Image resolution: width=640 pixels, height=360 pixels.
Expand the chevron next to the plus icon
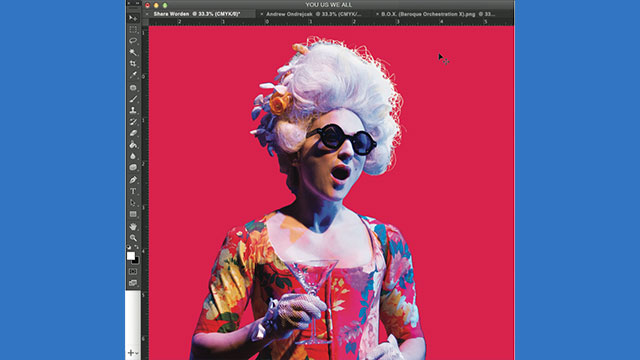137,353
